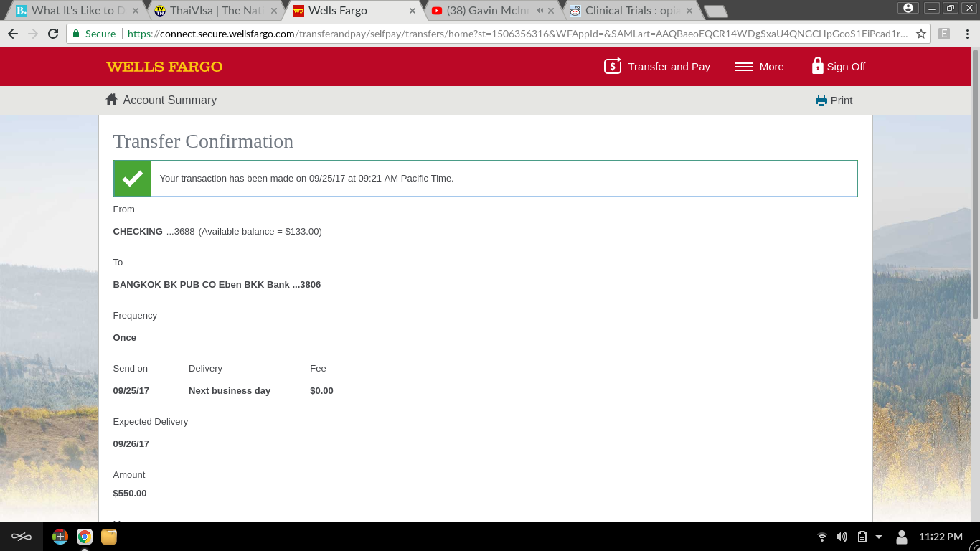Viewport: 980px width, 551px height.
Task: Click the battery status icon
Action: coord(862,537)
